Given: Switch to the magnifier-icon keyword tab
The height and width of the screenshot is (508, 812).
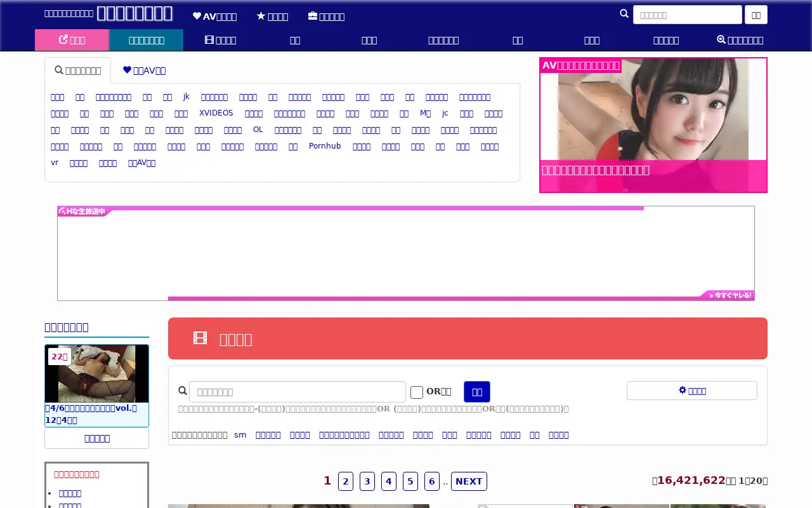Looking at the screenshot, I should click(x=77, y=70).
